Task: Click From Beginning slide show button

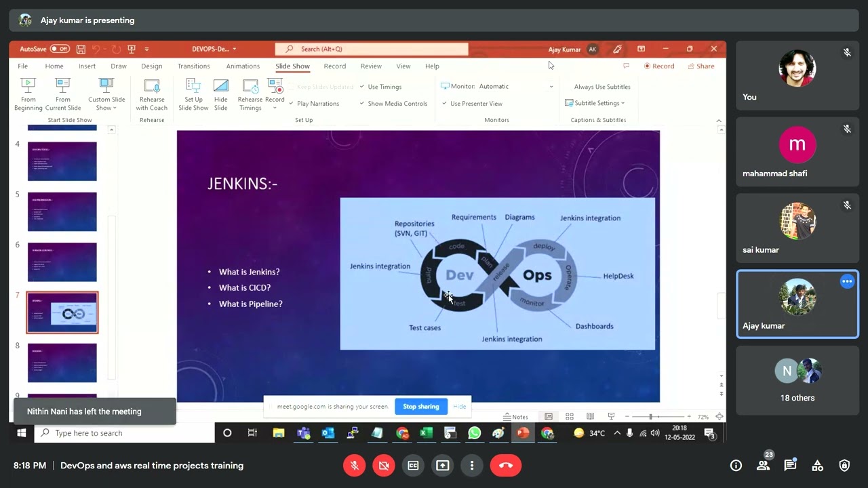Action: coord(28,94)
